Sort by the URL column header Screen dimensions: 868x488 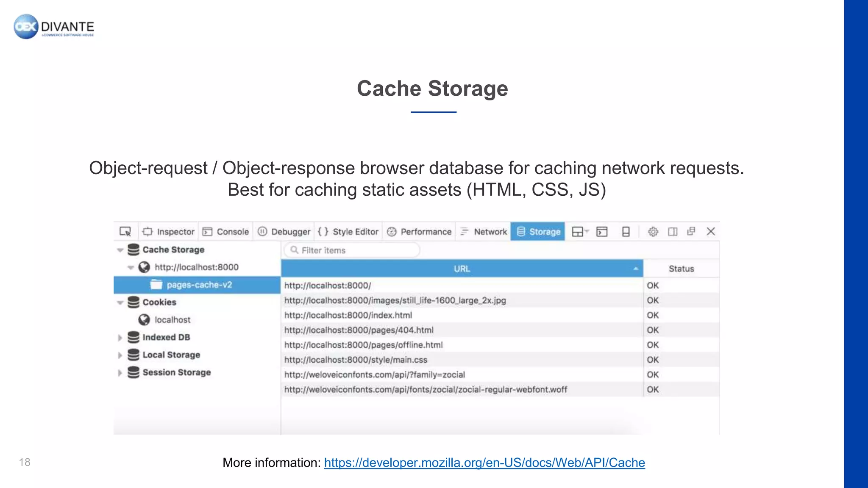pos(462,269)
